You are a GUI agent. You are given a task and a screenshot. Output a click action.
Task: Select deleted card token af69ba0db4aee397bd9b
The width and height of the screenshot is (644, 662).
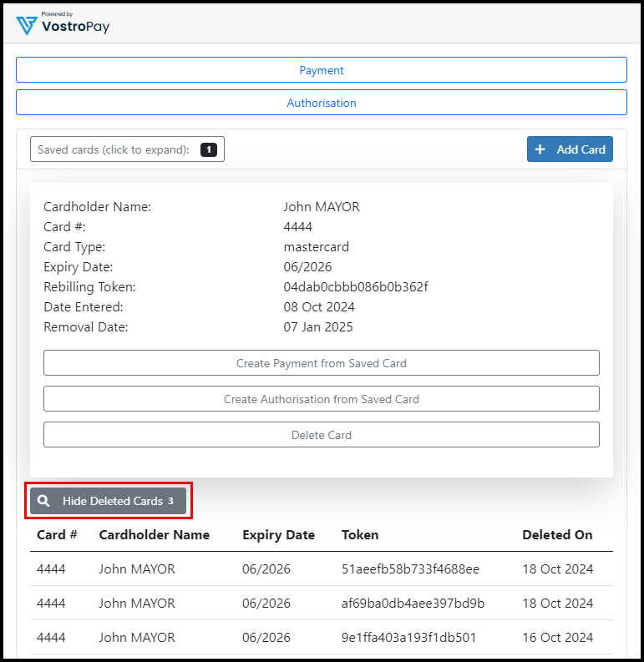coord(413,604)
